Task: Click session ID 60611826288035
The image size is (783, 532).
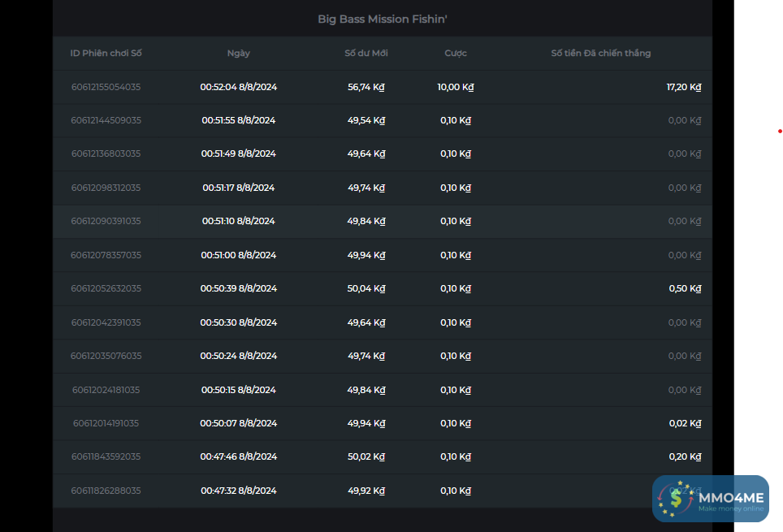Action: [x=106, y=491]
